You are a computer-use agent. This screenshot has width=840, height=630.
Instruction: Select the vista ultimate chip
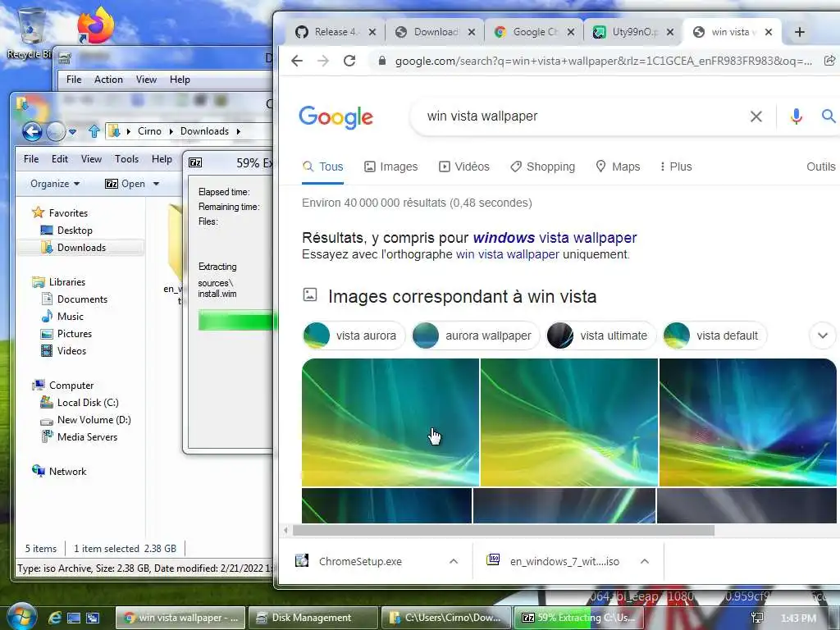[600, 336]
